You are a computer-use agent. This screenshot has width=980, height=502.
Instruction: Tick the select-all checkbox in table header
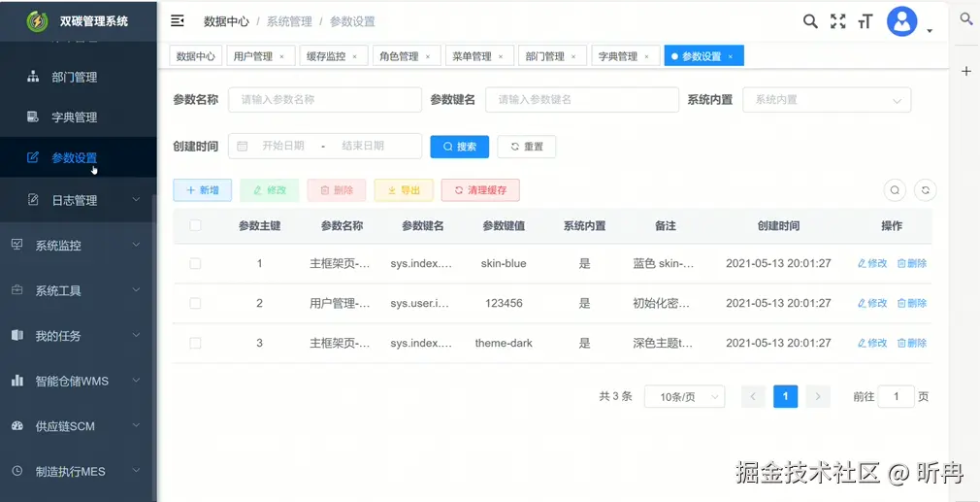[195, 225]
